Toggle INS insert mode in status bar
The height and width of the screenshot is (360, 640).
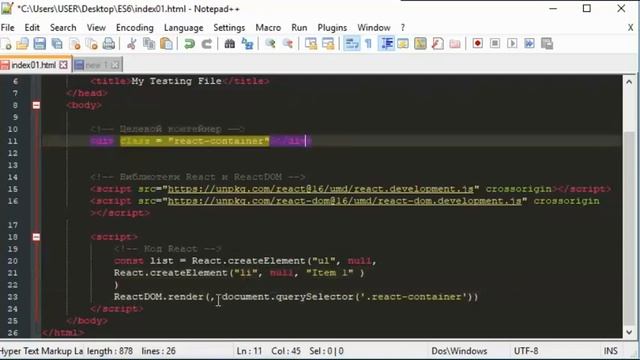click(611, 351)
